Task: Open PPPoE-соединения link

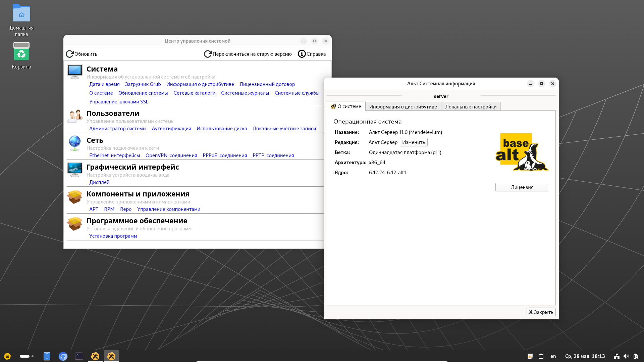Action: point(225,155)
